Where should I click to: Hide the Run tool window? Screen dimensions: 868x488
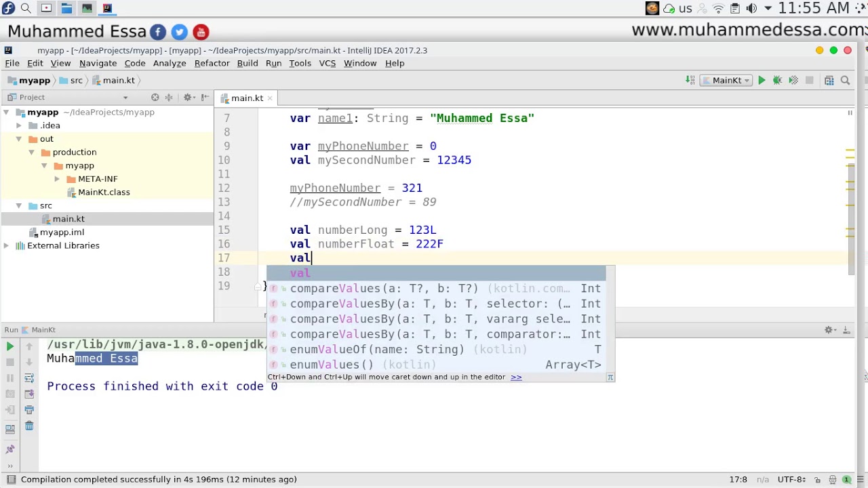tap(846, 330)
